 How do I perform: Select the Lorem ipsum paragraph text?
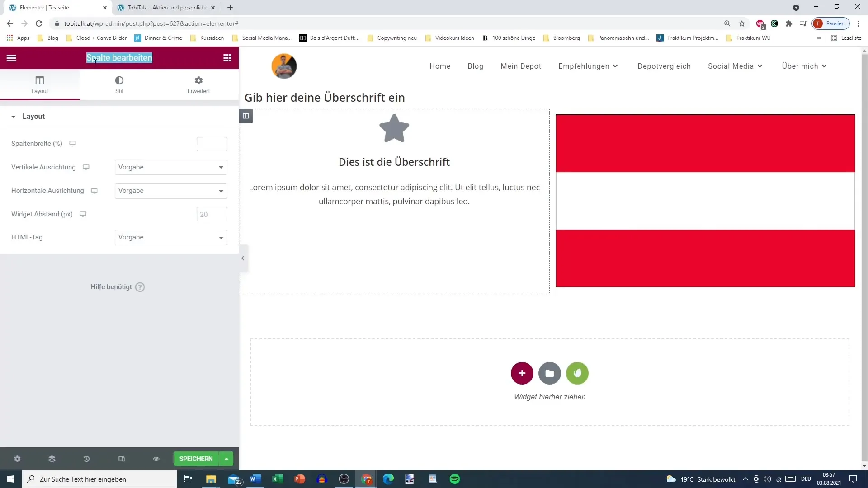[394, 194]
